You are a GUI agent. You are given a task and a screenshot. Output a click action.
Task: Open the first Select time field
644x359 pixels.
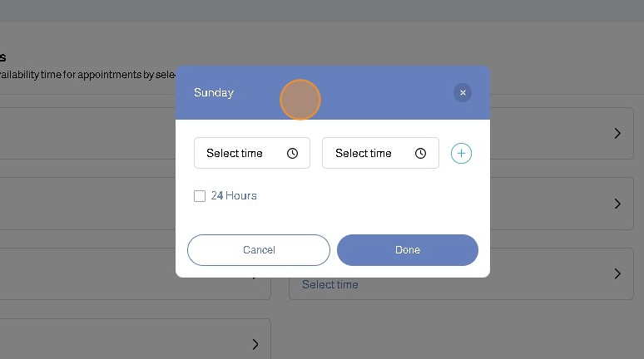pos(241,153)
